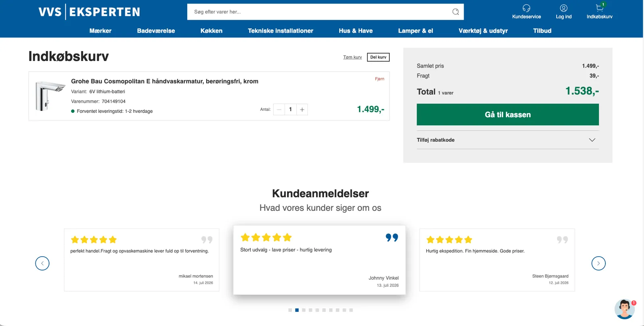Viewport: 644px width, 326px height.
Task: Increase quantity with the plus button
Action: (302, 110)
